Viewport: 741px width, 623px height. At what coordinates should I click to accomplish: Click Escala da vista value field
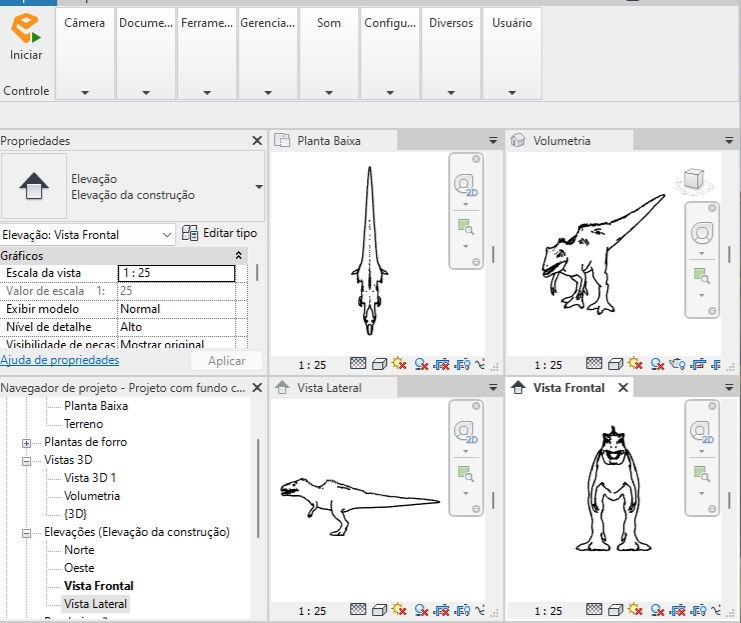pyautogui.click(x=176, y=273)
